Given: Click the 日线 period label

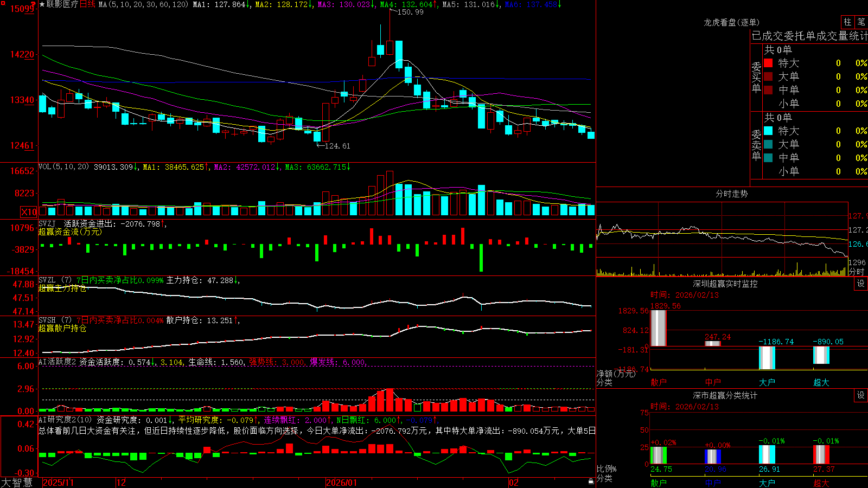Looking at the screenshot, I should pos(87,4).
